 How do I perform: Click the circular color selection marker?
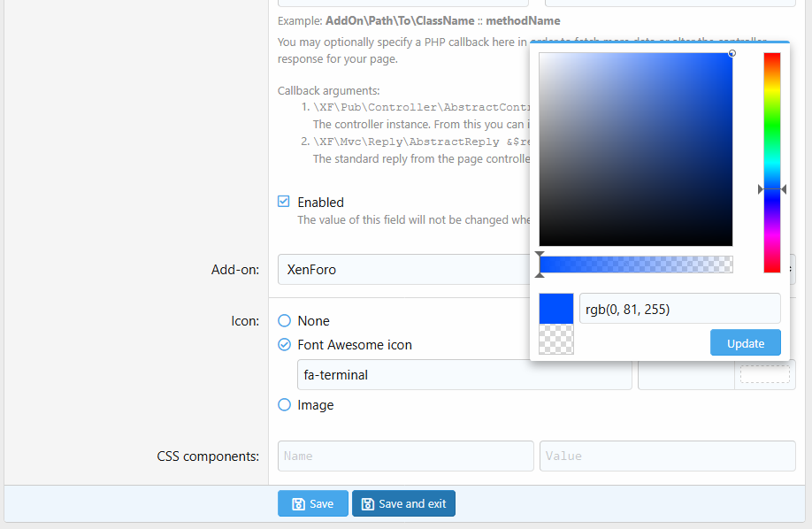pyautogui.click(x=732, y=53)
